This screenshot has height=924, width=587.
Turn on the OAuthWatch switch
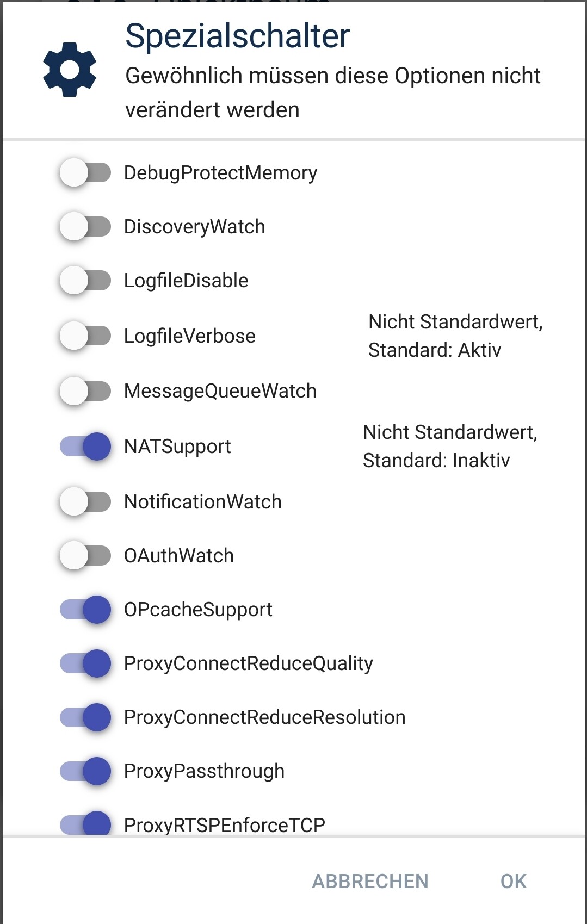click(x=85, y=556)
